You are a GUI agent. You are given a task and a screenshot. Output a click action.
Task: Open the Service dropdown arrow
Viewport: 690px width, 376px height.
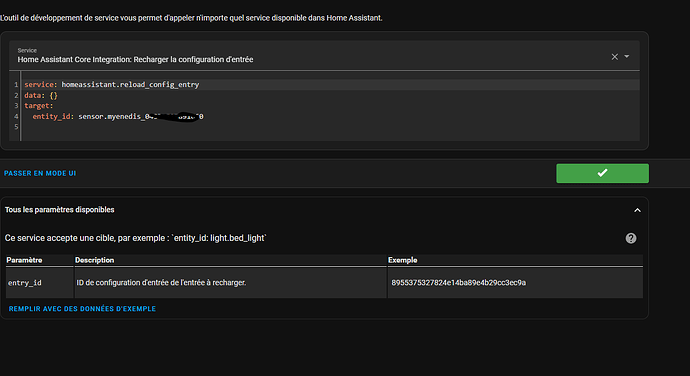coord(627,56)
